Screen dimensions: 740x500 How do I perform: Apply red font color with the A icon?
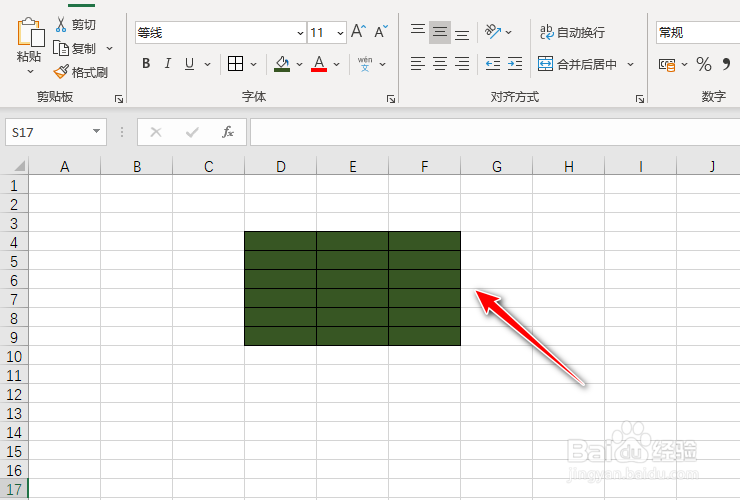pyautogui.click(x=319, y=64)
